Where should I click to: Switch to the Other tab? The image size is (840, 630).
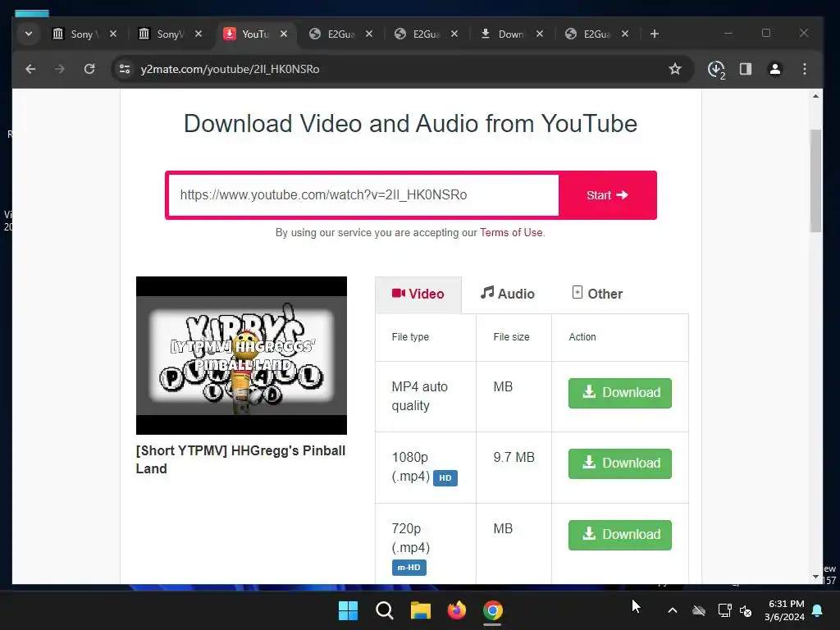click(597, 294)
